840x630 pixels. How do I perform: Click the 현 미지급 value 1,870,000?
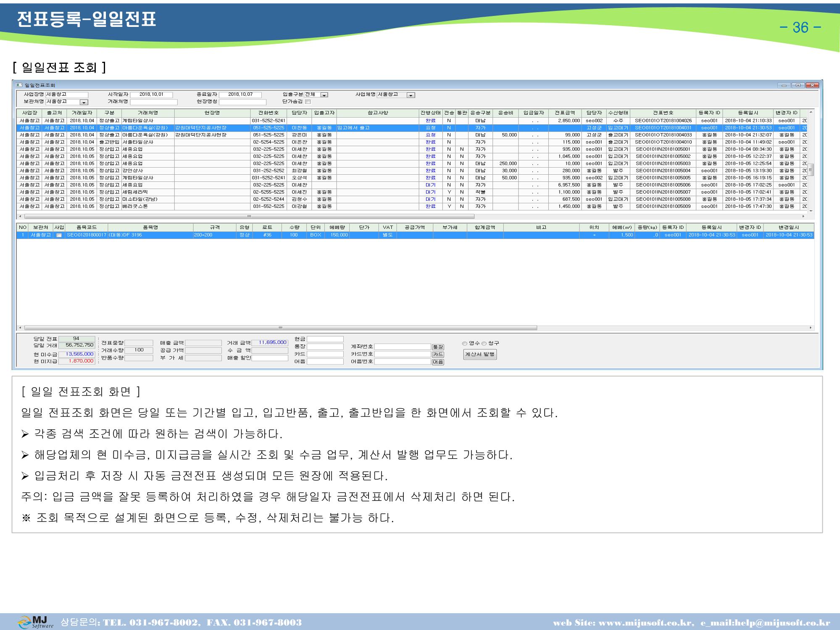point(76,361)
